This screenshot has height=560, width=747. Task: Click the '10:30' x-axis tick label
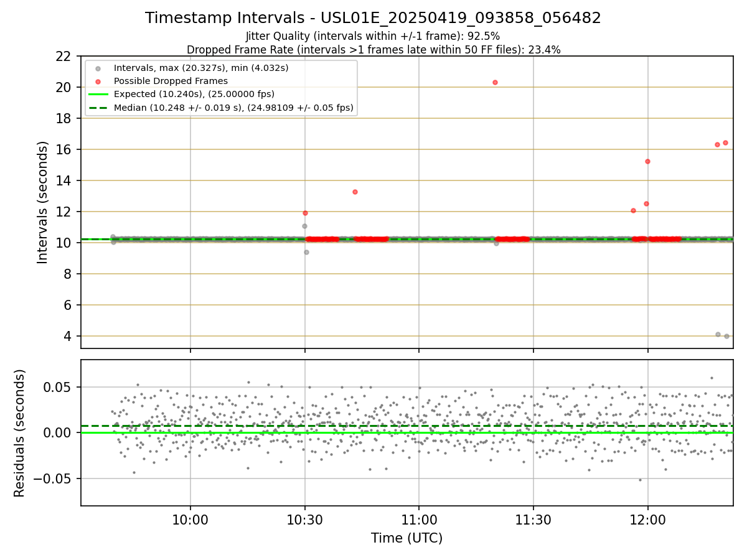304,520
